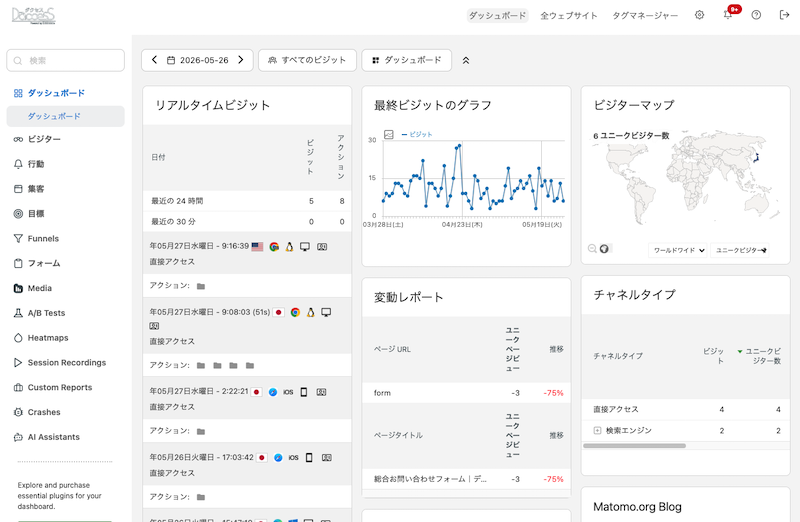Open the help question mark icon
This screenshot has height=522, width=800.
(x=756, y=15)
